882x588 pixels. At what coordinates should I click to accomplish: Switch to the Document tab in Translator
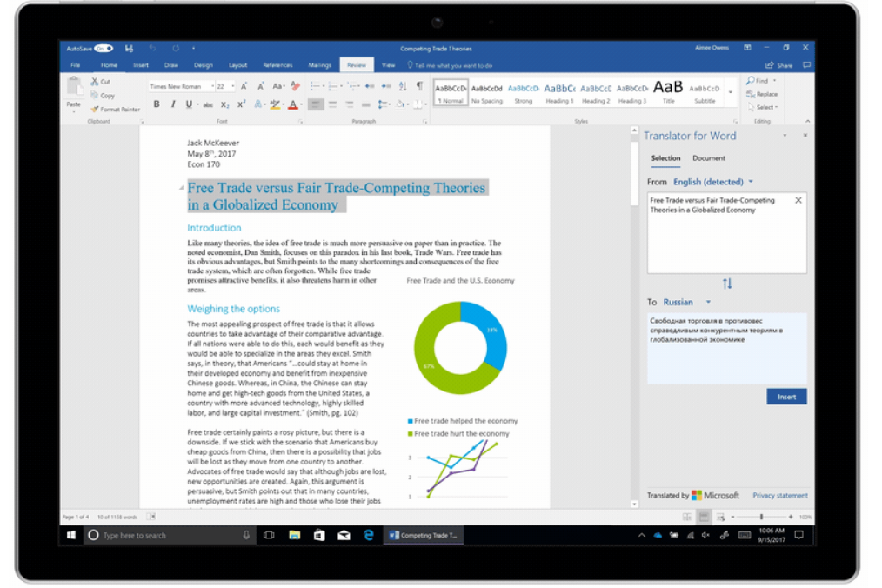coord(709,158)
